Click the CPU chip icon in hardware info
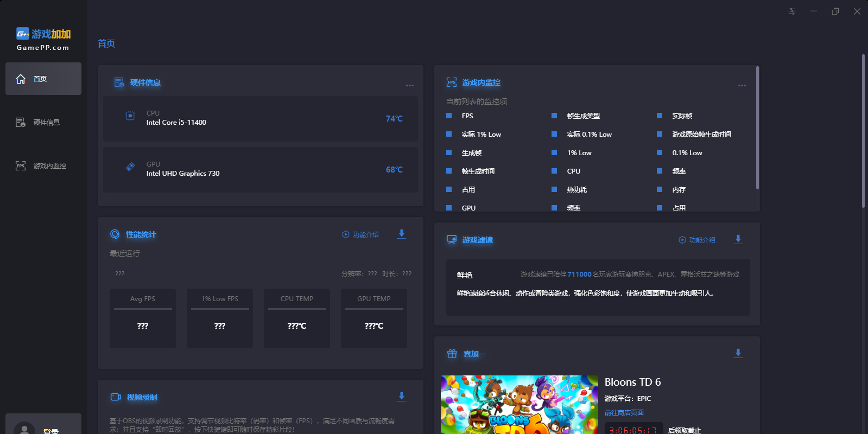The width and height of the screenshot is (868, 434). 130,116
